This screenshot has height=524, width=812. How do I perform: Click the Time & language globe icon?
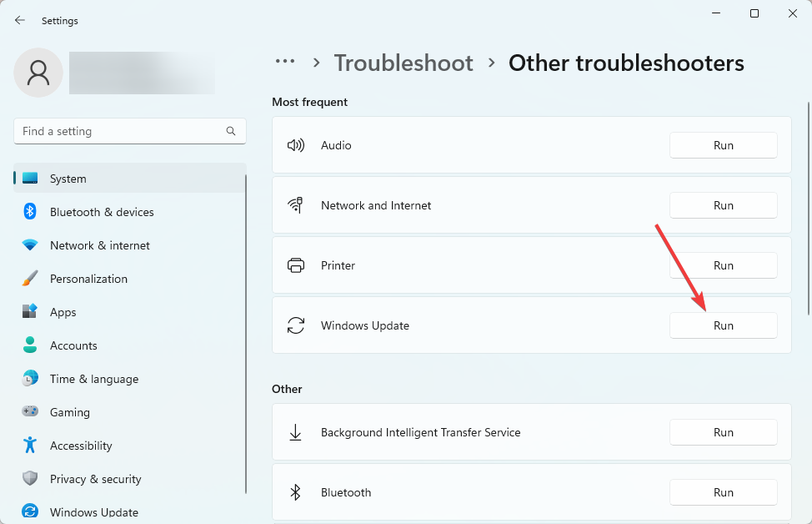30,378
